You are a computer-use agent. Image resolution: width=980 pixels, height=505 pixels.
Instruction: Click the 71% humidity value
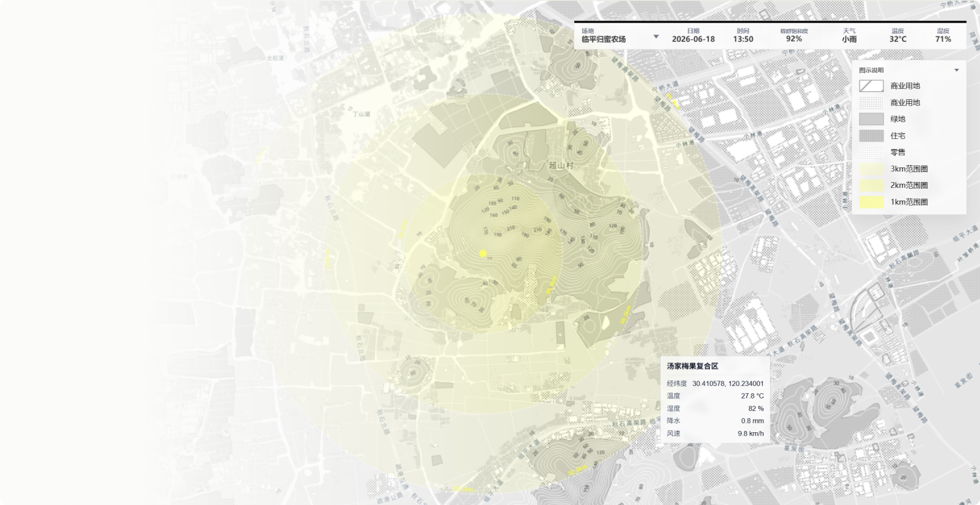[x=943, y=39]
